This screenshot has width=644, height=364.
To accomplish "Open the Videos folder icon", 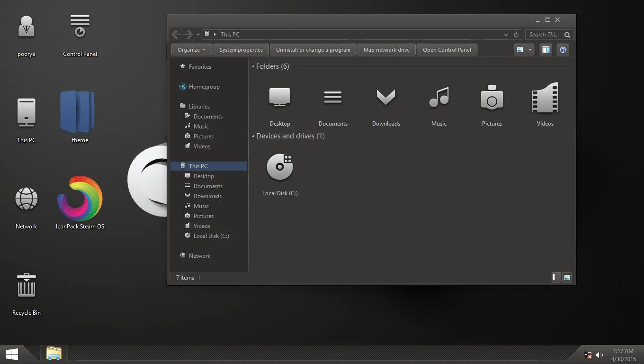I will pyautogui.click(x=545, y=100).
